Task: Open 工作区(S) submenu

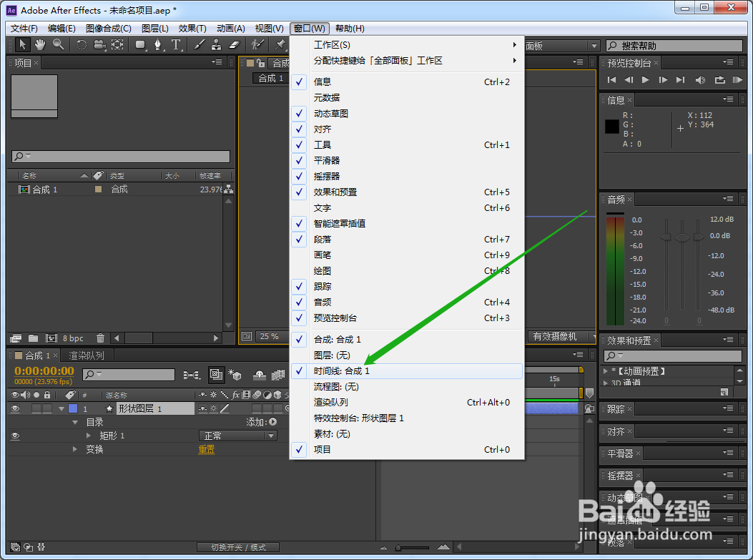Action: coord(407,44)
